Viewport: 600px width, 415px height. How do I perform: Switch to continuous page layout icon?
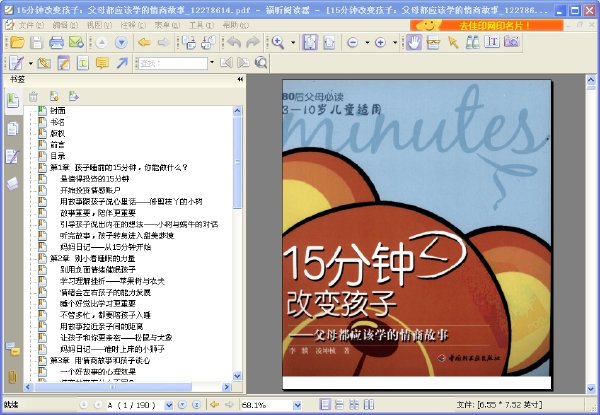pos(339,405)
